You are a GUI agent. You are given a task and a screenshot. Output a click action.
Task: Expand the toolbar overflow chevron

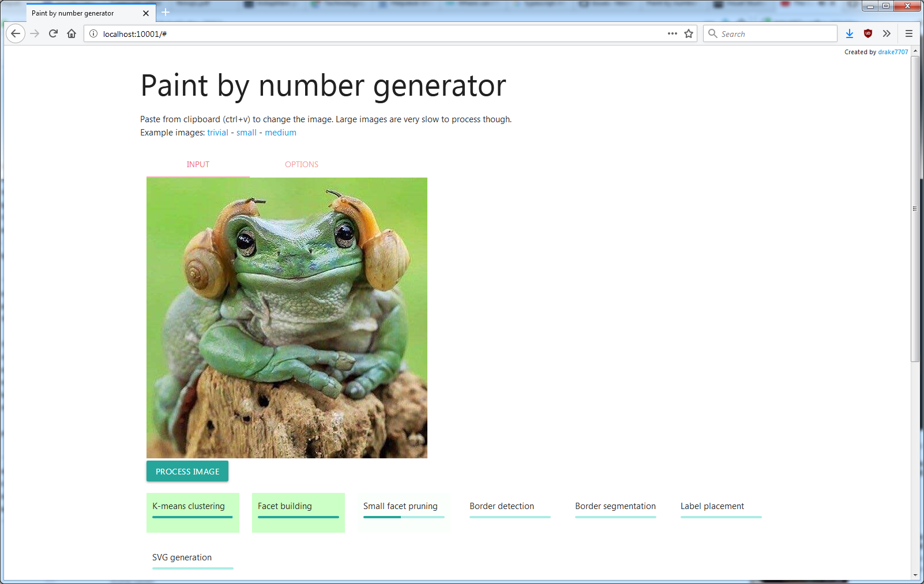click(887, 33)
